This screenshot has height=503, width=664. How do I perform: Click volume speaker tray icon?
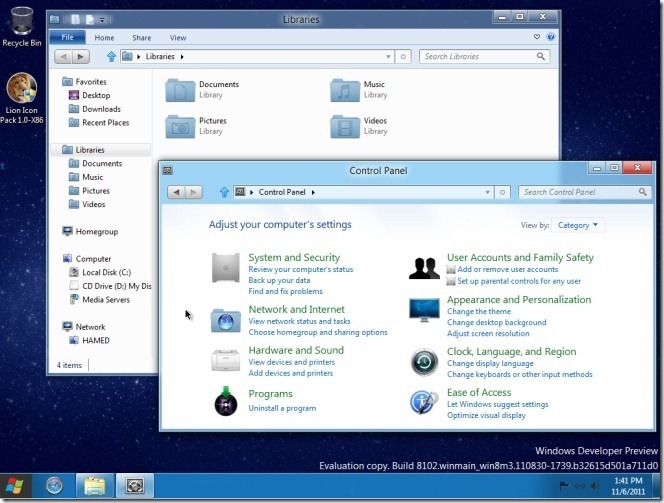(595, 486)
